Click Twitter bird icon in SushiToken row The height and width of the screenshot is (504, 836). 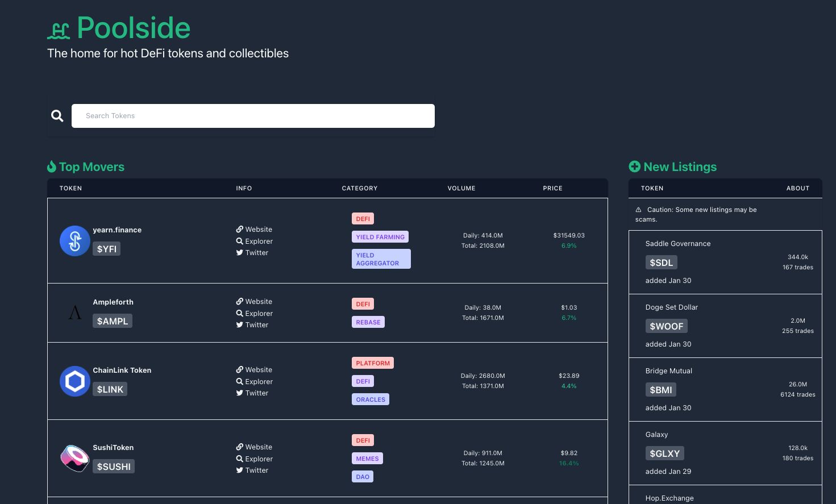[240, 470]
